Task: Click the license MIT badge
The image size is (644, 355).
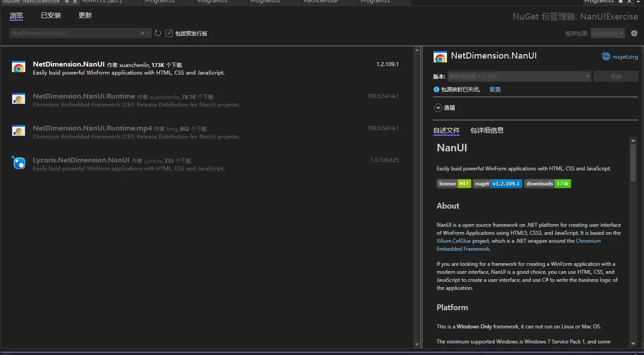Action: point(454,184)
